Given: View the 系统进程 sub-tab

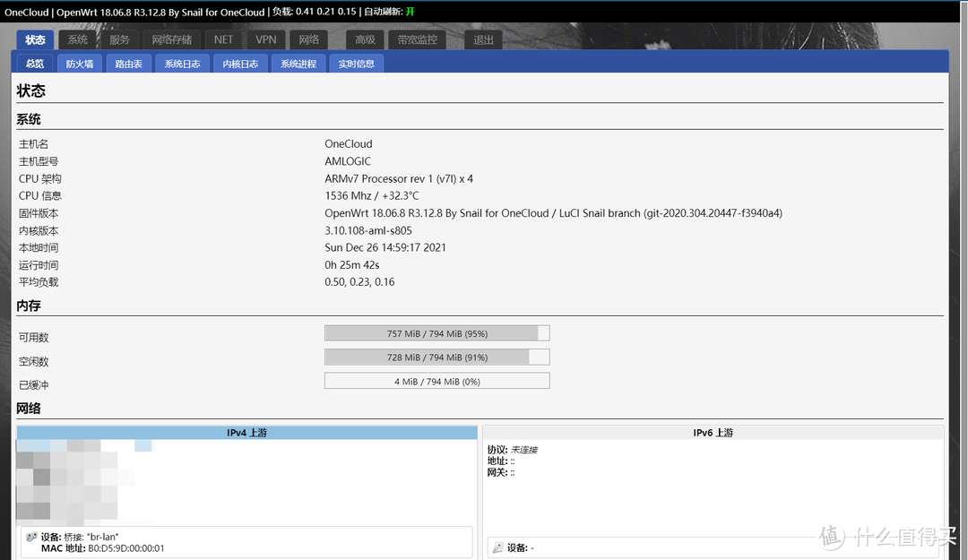Looking at the screenshot, I should [x=298, y=64].
